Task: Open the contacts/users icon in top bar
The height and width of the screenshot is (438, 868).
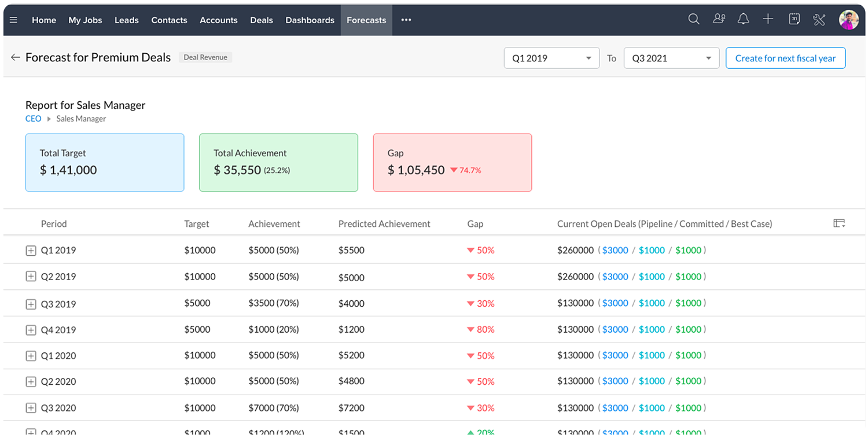Action: click(719, 19)
